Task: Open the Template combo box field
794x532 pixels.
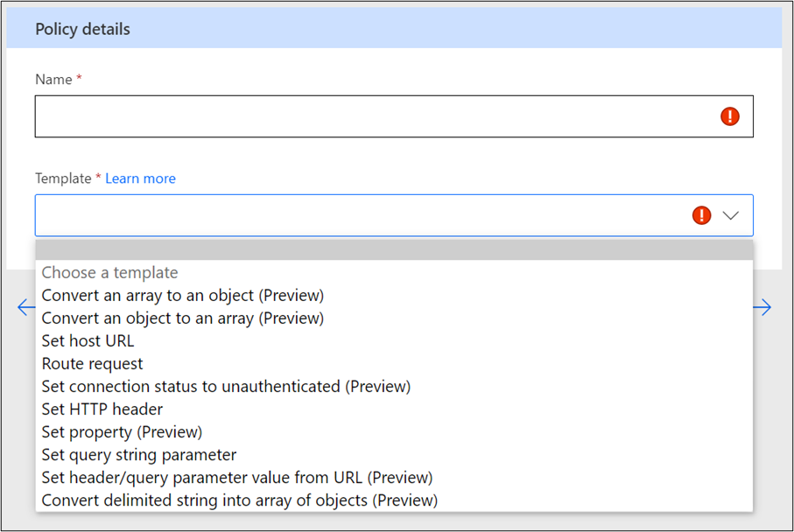Action: [x=394, y=215]
